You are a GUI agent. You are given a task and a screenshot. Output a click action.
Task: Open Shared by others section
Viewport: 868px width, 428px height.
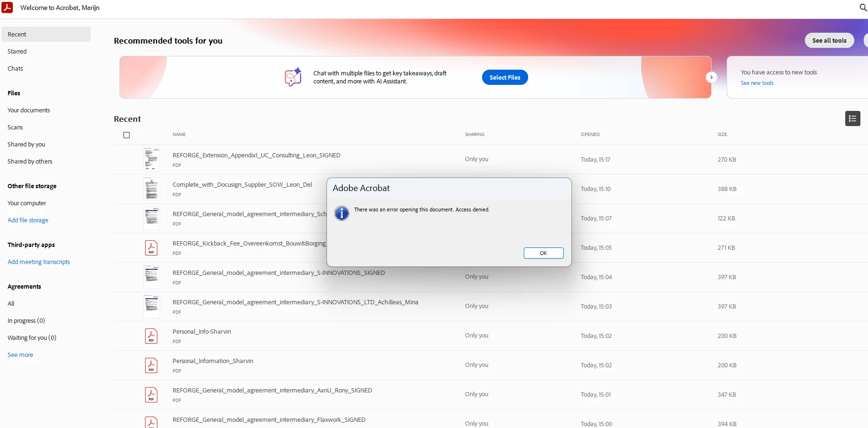[x=30, y=161]
